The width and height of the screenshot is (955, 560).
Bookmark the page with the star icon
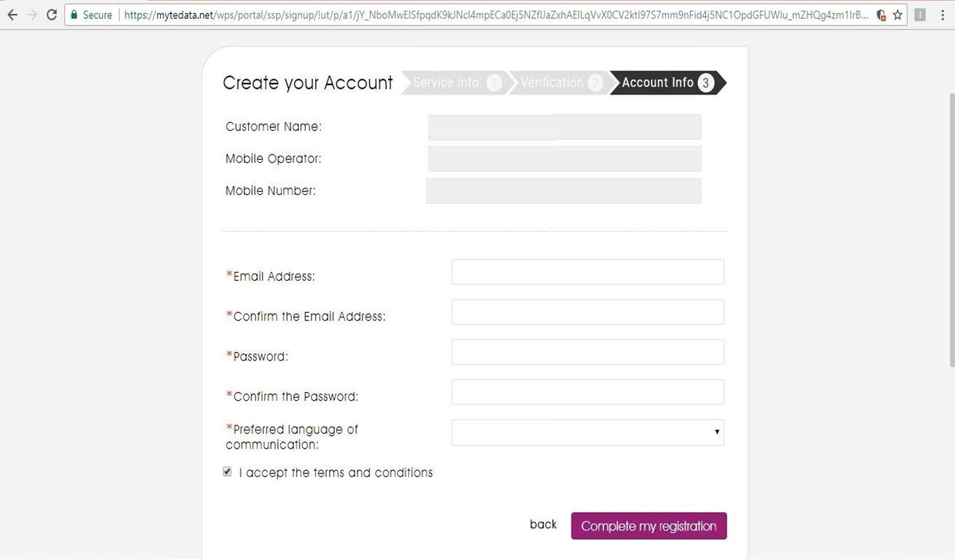[897, 15]
